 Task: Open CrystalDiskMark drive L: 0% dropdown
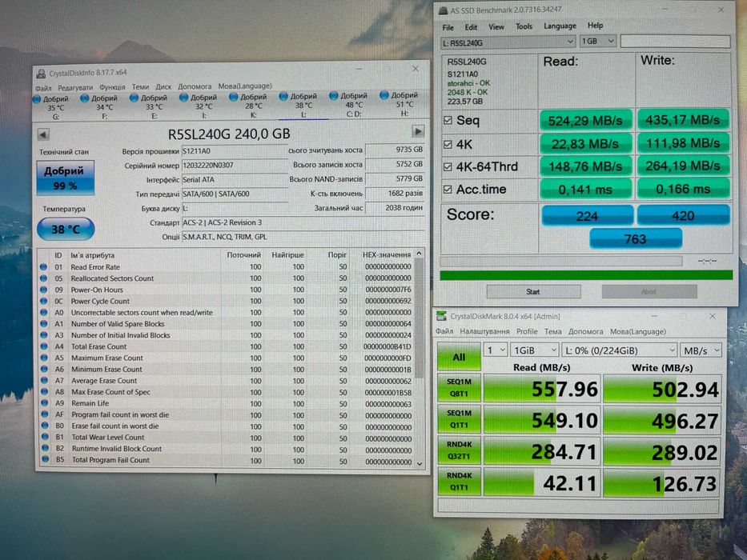tap(620, 351)
